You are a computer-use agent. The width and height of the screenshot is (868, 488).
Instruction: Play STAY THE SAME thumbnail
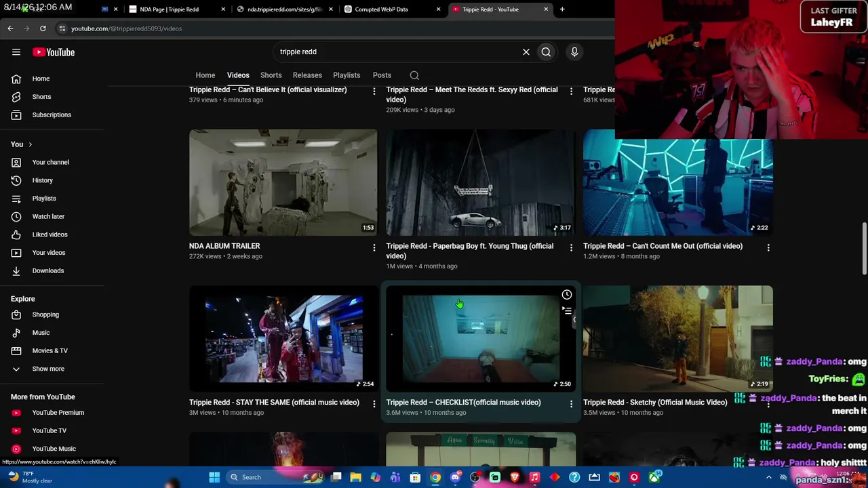(283, 339)
